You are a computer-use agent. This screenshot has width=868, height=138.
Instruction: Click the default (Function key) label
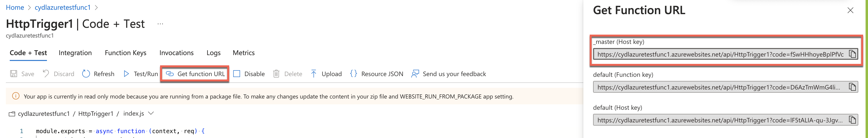[623, 75]
